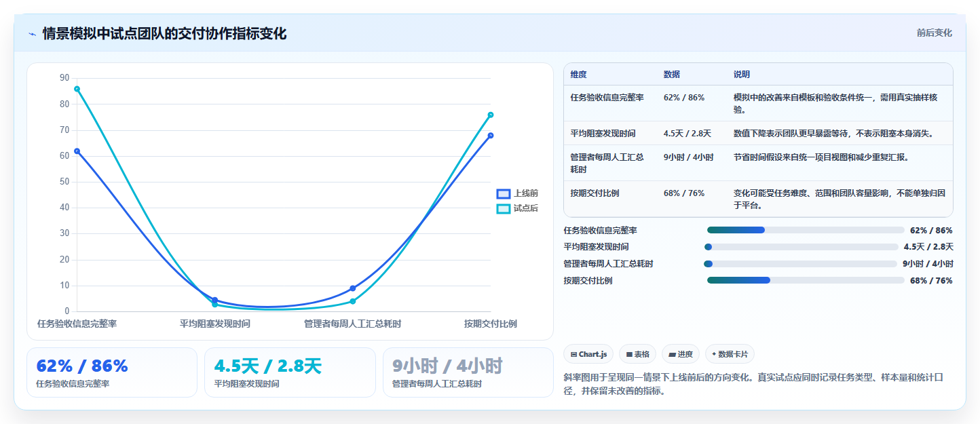980x424 pixels.
Task: Open the 9小时 / 4小时 stat card
Action: tap(468, 372)
